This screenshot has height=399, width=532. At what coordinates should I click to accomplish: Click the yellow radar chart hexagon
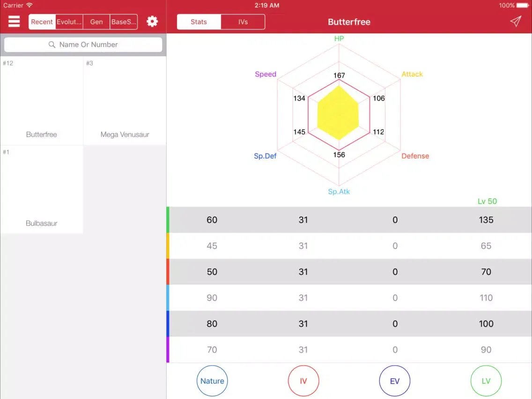[338, 113]
